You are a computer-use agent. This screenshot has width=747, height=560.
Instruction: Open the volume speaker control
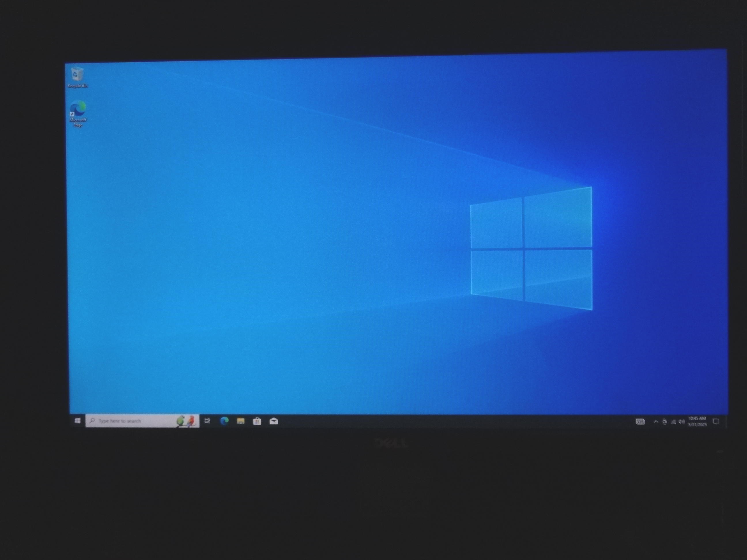pyautogui.click(x=682, y=422)
